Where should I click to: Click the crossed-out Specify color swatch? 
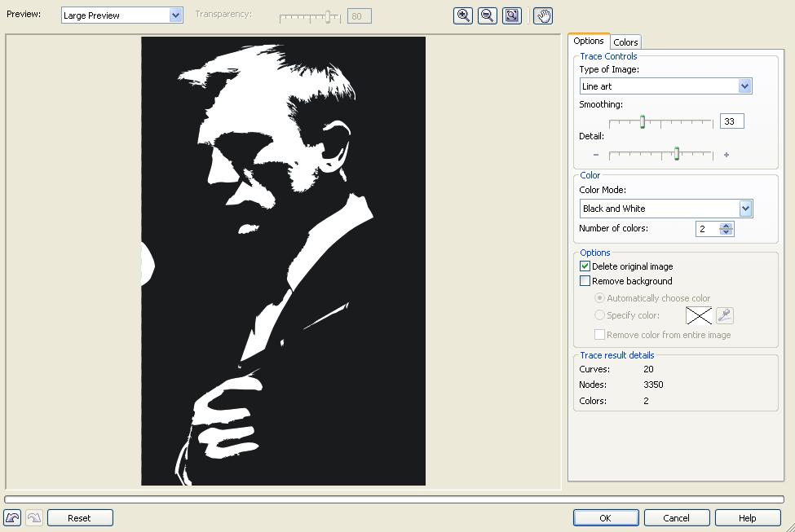[699, 315]
